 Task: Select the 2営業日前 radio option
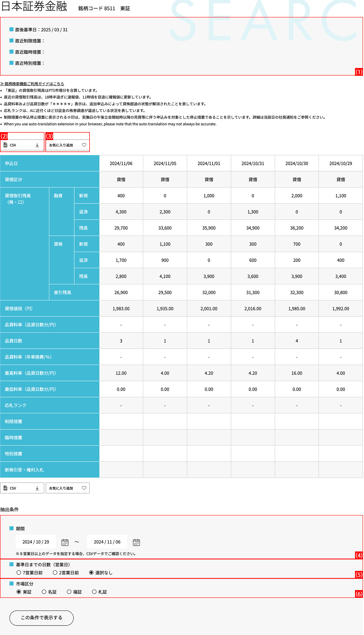55,573
